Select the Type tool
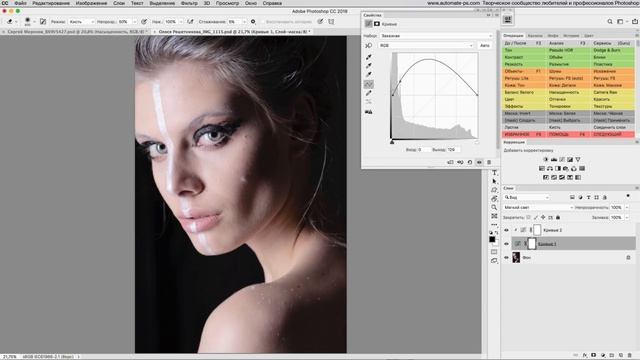 (x=494, y=172)
